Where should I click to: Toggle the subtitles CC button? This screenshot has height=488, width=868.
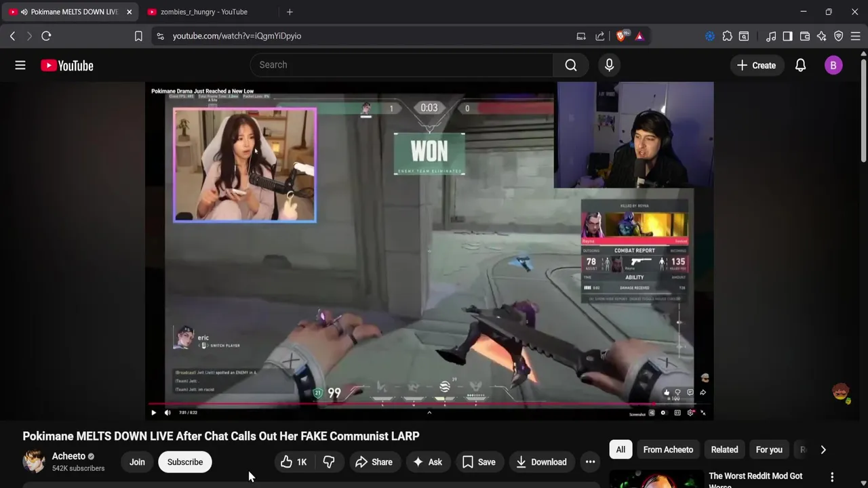tap(677, 413)
